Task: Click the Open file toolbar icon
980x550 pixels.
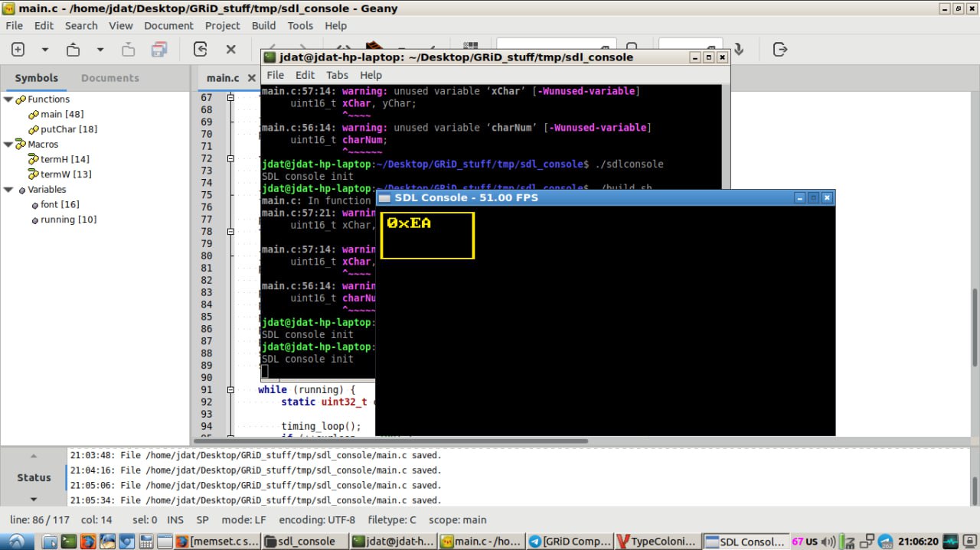Action: [73, 50]
